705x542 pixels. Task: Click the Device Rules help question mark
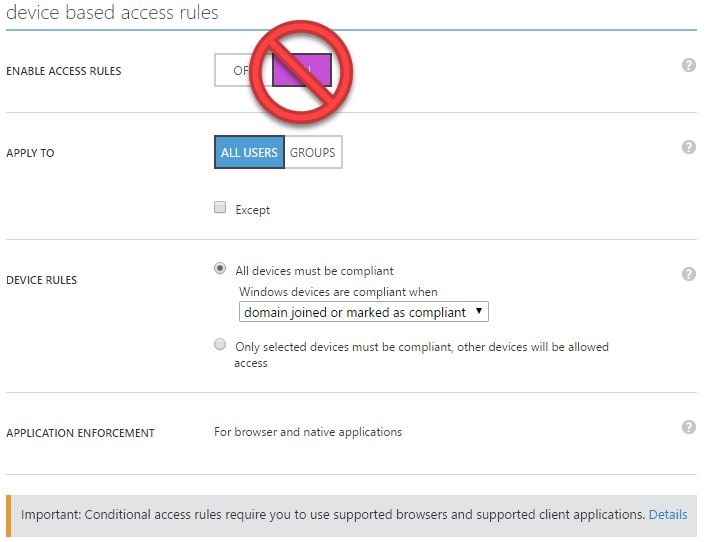tap(688, 274)
